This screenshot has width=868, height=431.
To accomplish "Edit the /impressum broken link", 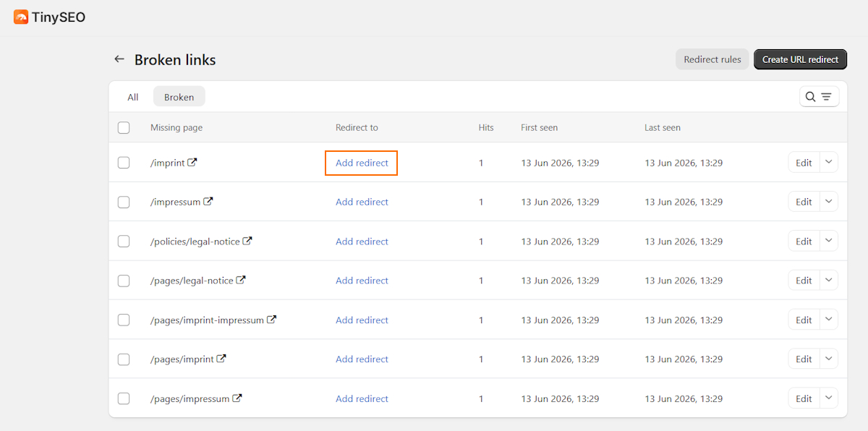I will coord(804,202).
